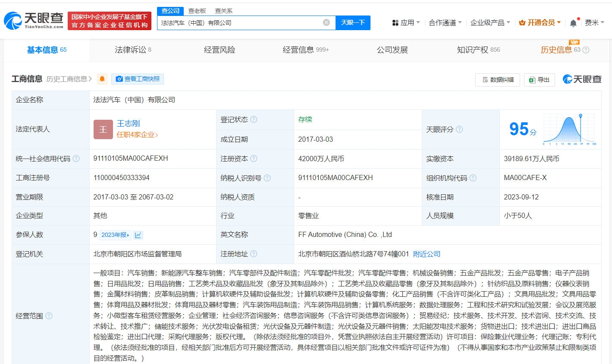The width and height of the screenshot is (612, 364).
Task: Click the 数据纠错 button
Action: [498, 80]
